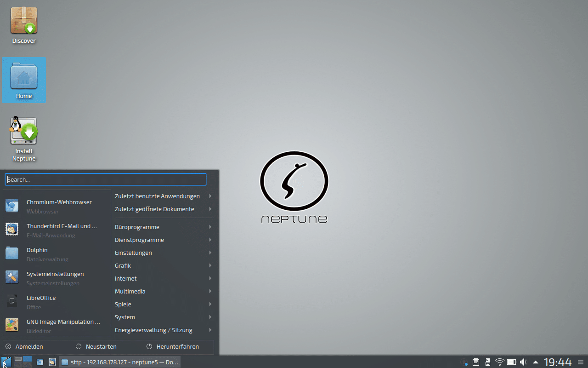Start Dolphin file manager from favorites
This screenshot has width=588, height=368.
coord(57,254)
